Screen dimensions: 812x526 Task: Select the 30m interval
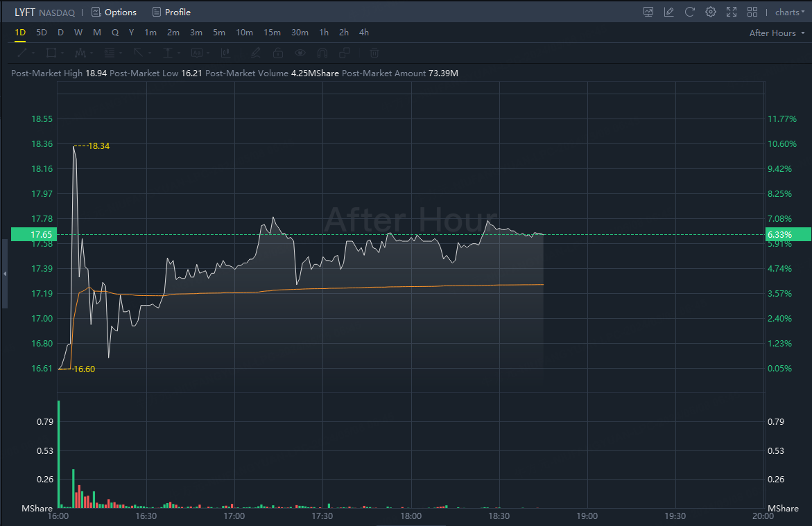[300, 32]
